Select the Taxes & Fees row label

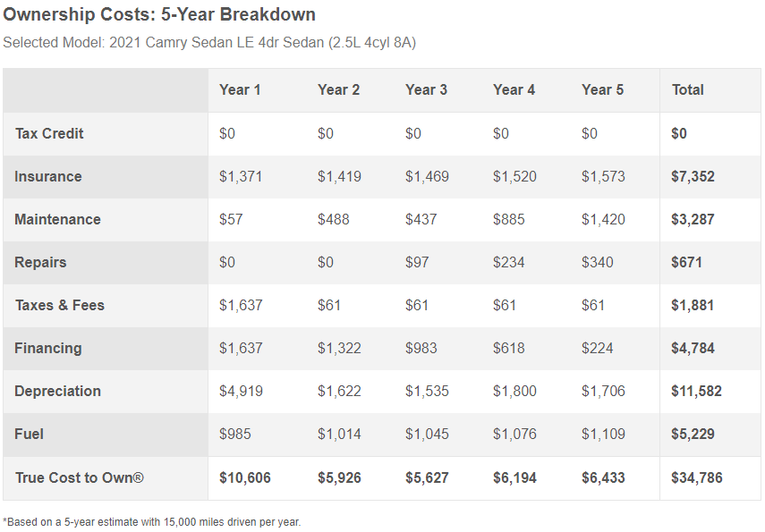coord(60,305)
